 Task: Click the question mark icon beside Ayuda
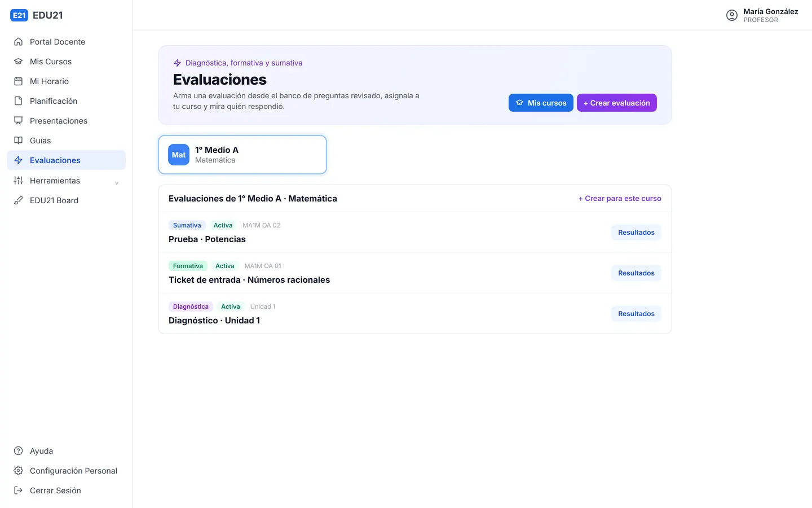pyautogui.click(x=19, y=451)
